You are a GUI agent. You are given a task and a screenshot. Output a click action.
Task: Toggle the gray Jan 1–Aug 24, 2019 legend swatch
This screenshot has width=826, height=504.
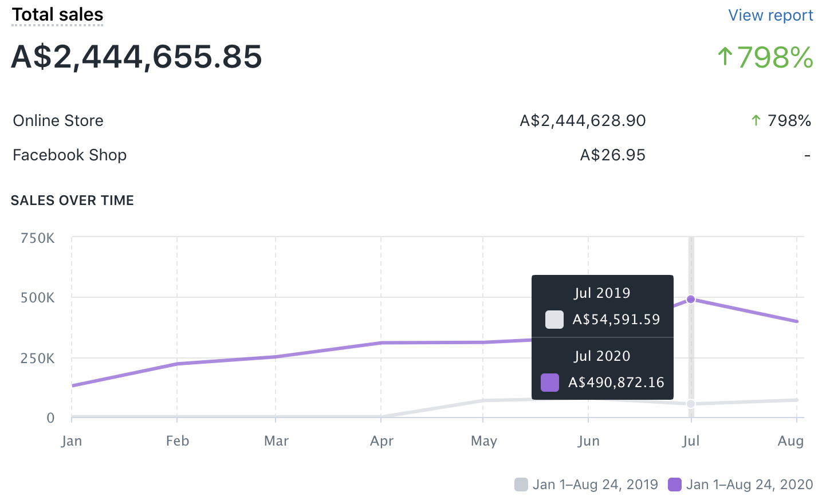click(521, 485)
